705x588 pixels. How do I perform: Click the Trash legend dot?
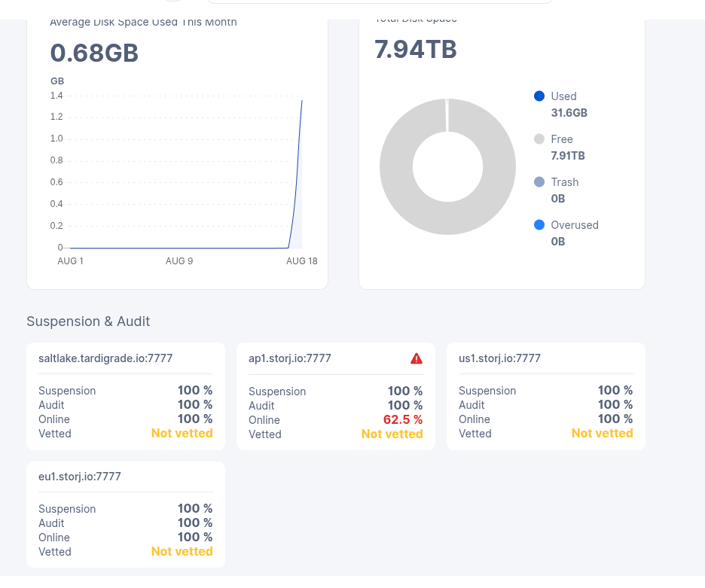pos(539,182)
